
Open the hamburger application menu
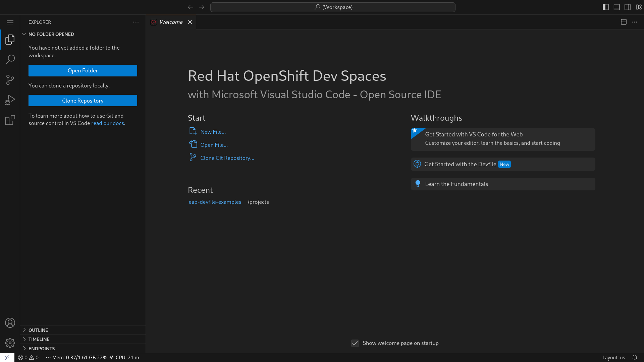point(10,22)
